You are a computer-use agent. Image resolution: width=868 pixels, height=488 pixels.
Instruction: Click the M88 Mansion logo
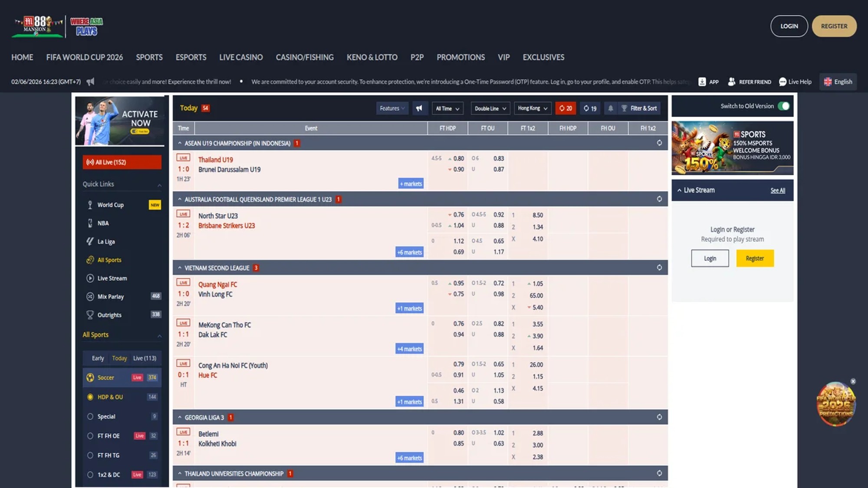pyautogui.click(x=37, y=26)
